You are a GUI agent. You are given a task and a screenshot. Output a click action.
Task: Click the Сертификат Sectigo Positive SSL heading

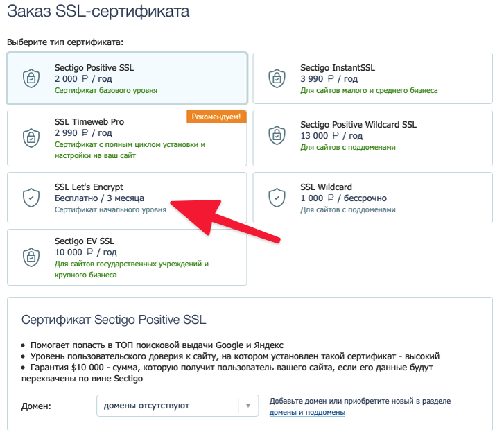[114, 320]
